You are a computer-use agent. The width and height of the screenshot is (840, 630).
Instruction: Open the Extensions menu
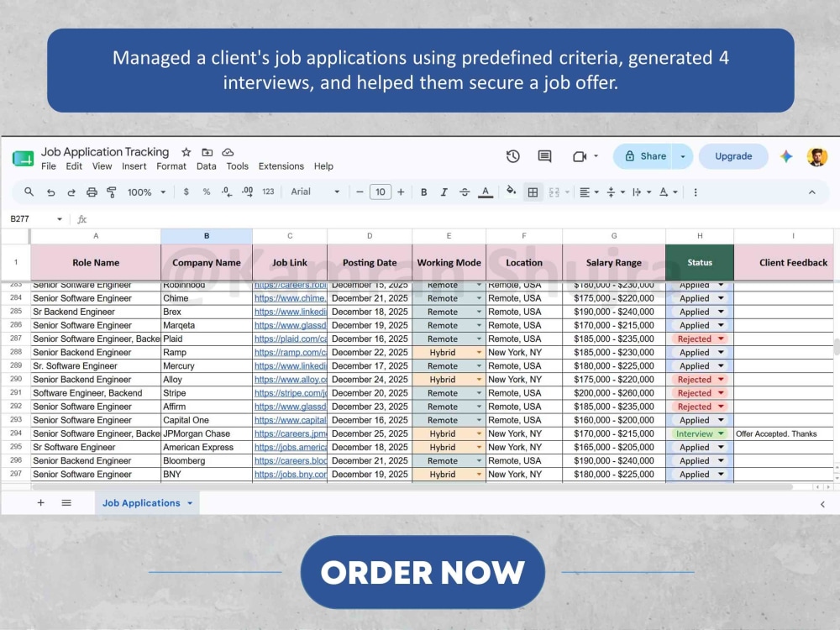[281, 166]
